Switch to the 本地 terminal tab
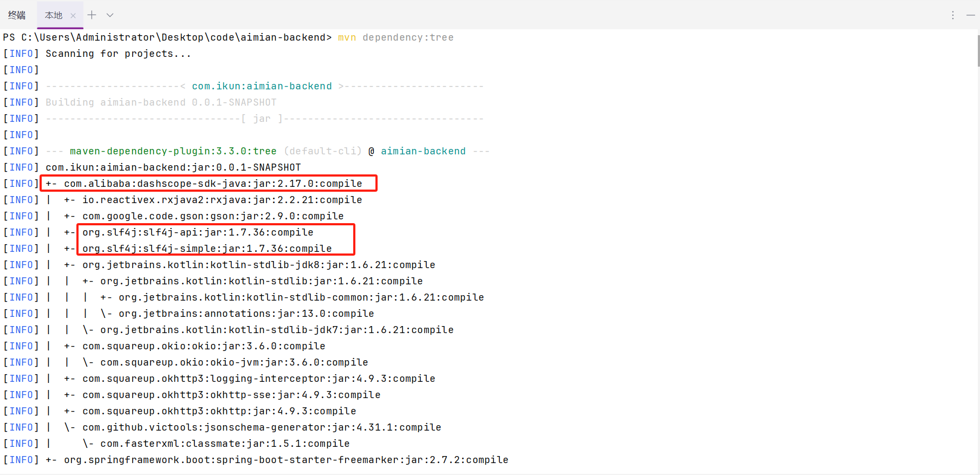 click(54, 15)
